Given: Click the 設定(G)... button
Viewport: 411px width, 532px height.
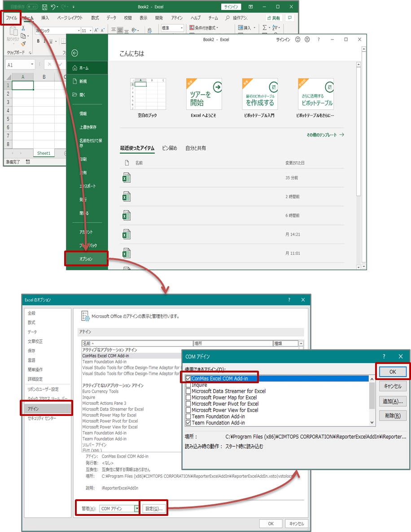Looking at the screenshot, I should (x=154, y=509).
